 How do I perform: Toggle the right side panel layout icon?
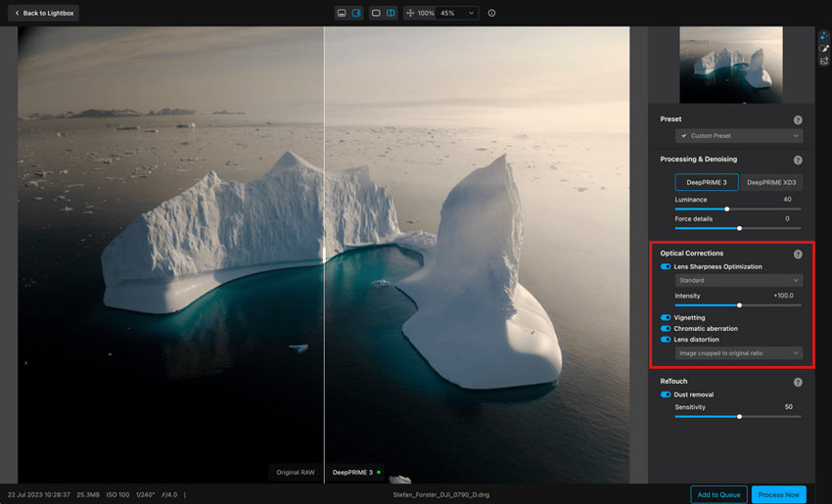pos(356,13)
